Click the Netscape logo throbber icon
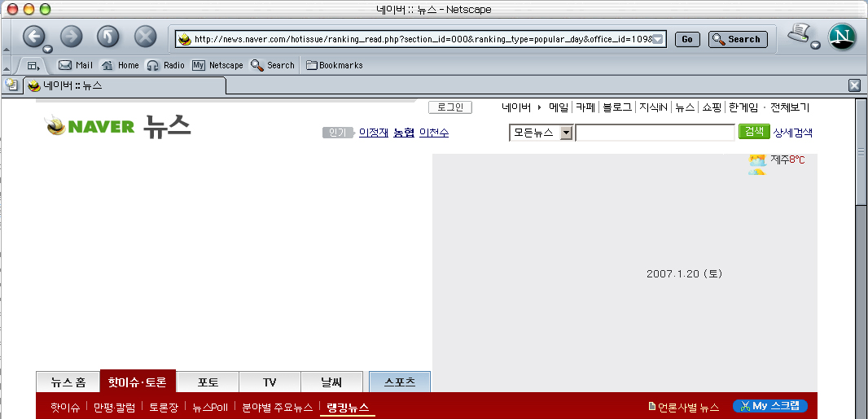The image size is (868, 419). click(842, 37)
